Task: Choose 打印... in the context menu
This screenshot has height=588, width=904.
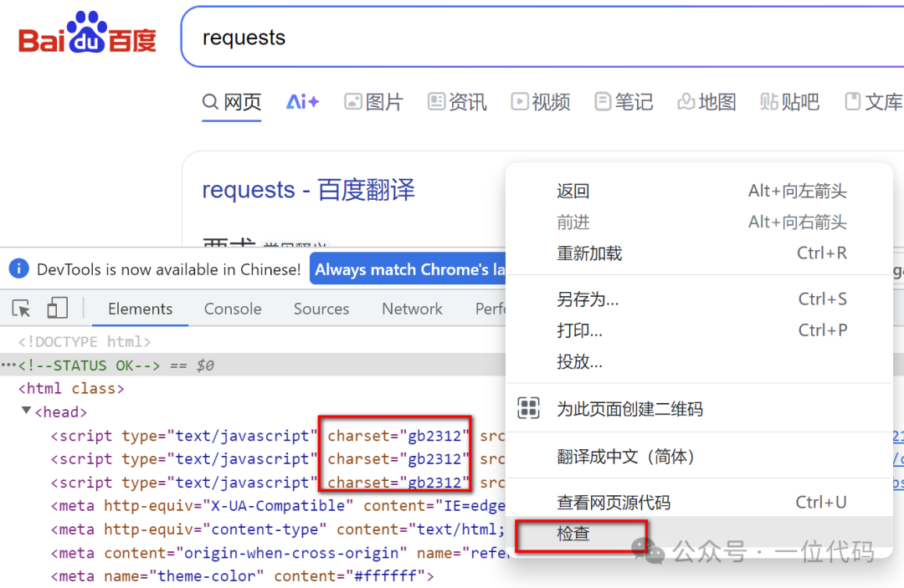Action: coord(699,330)
